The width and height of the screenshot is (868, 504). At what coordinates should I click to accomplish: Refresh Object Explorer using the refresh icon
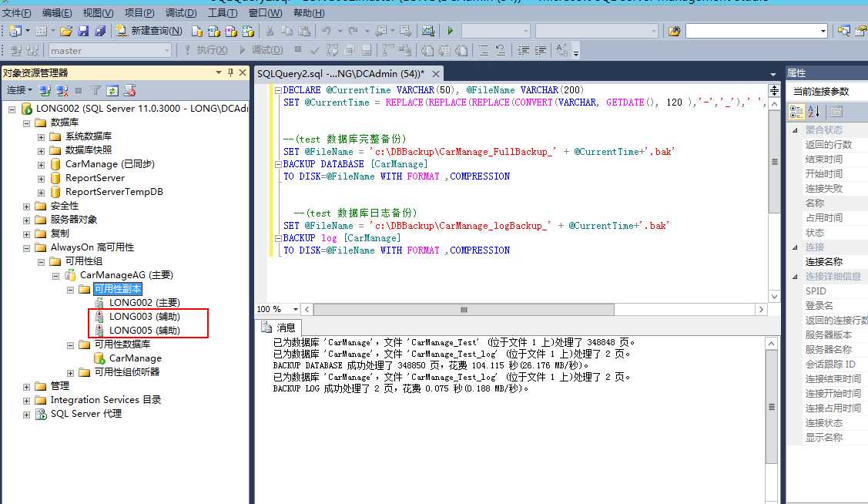point(112,90)
